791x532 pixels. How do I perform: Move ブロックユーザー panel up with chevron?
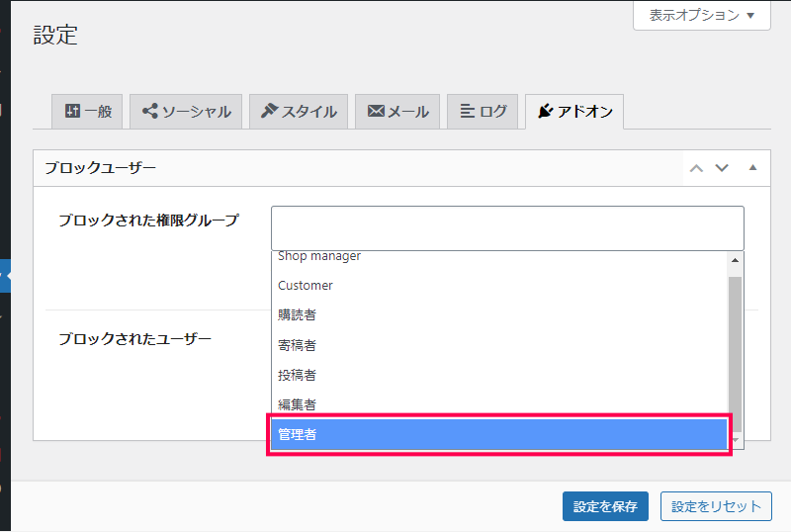tap(697, 168)
